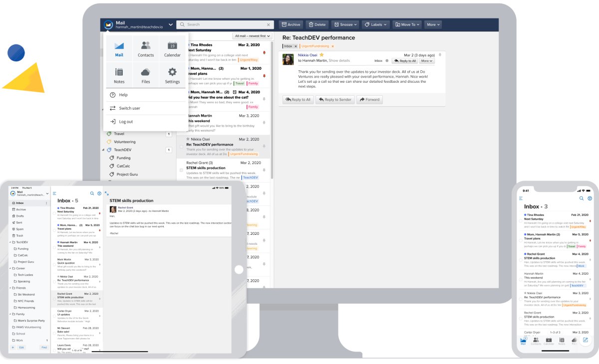Click the bottom Reply to All button
The width and height of the screenshot is (599, 364).
tap(298, 100)
